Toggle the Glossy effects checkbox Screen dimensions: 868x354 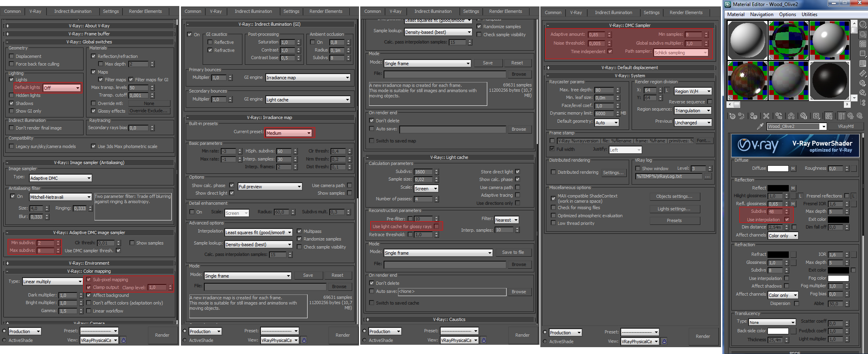point(93,111)
